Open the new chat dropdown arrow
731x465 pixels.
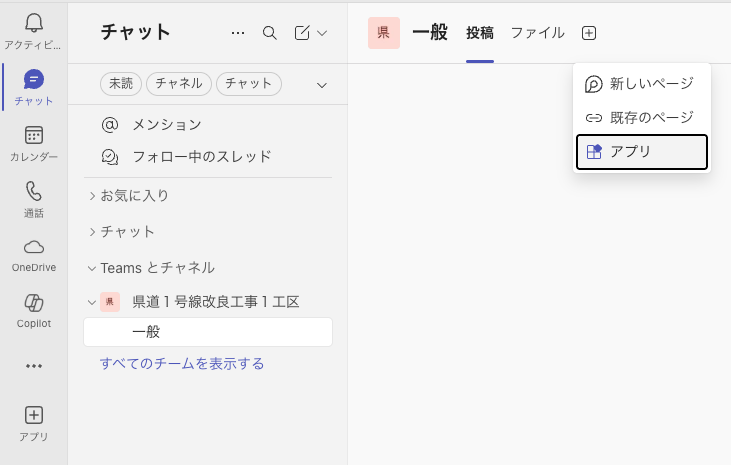click(322, 33)
